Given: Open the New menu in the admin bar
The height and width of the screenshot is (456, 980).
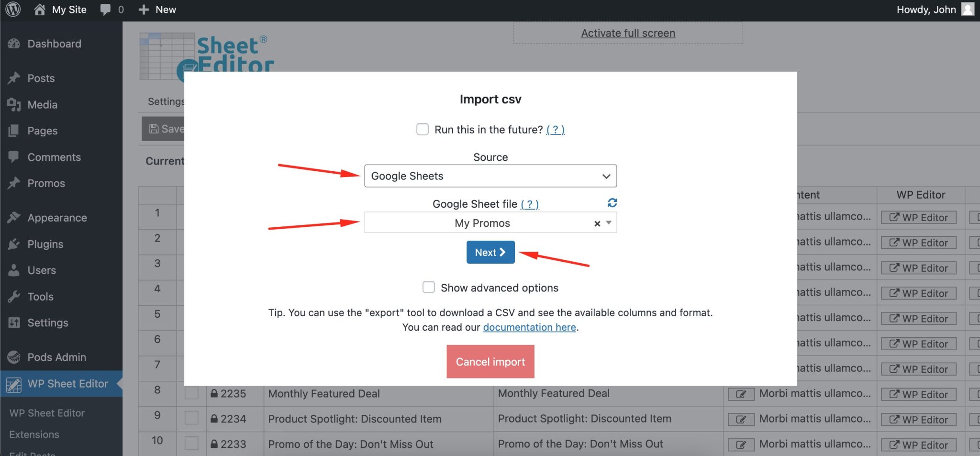Looking at the screenshot, I should tap(157, 9).
